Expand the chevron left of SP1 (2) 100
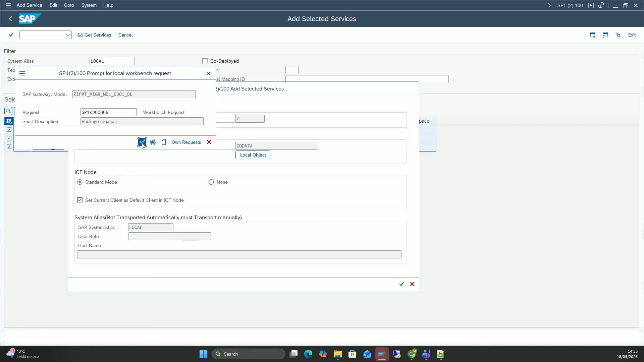 point(549,5)
